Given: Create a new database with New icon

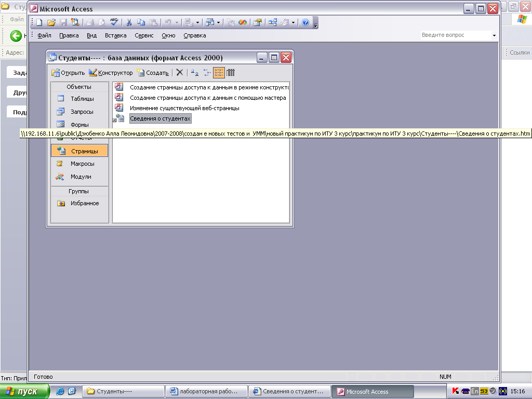Looking at the screenshot, I should pyautogui.click(x=39, y=23).
